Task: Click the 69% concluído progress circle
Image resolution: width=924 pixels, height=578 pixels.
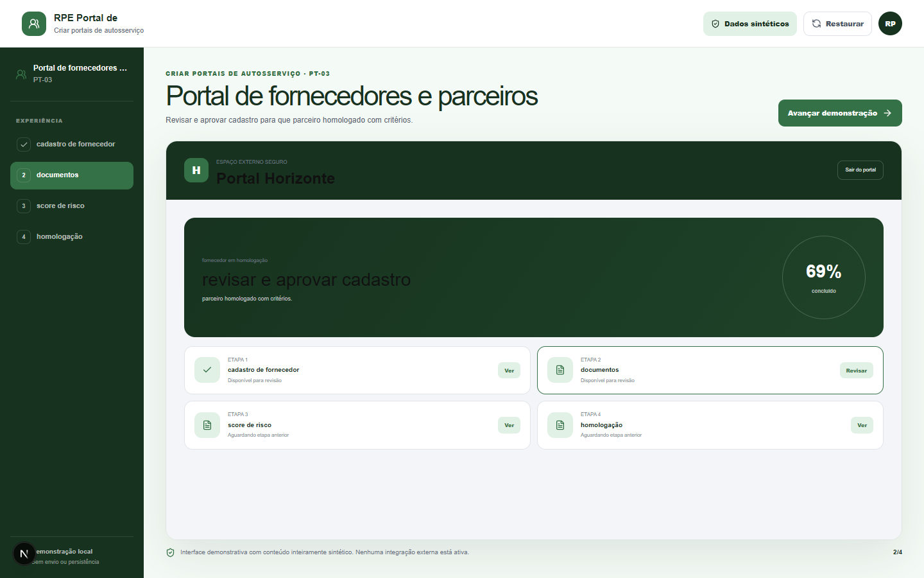Action: tap(824, 277)
